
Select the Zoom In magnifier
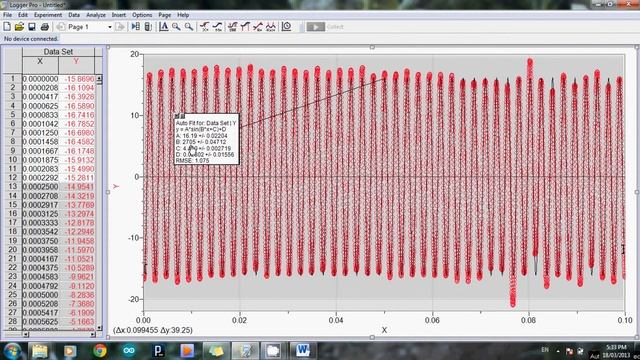tap(176, 27)
